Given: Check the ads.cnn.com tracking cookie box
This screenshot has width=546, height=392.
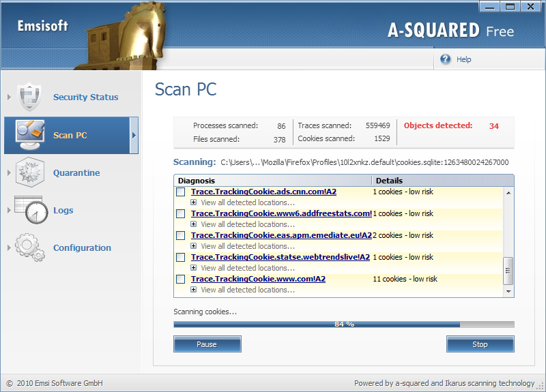Looking at the screenshot, I should 180,192.
